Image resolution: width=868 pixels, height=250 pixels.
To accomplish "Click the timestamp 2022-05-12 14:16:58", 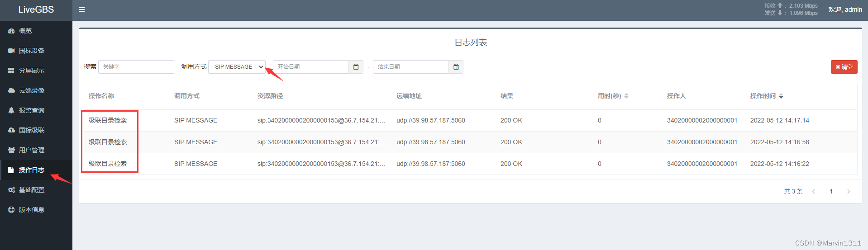I will tap(780, 142).
